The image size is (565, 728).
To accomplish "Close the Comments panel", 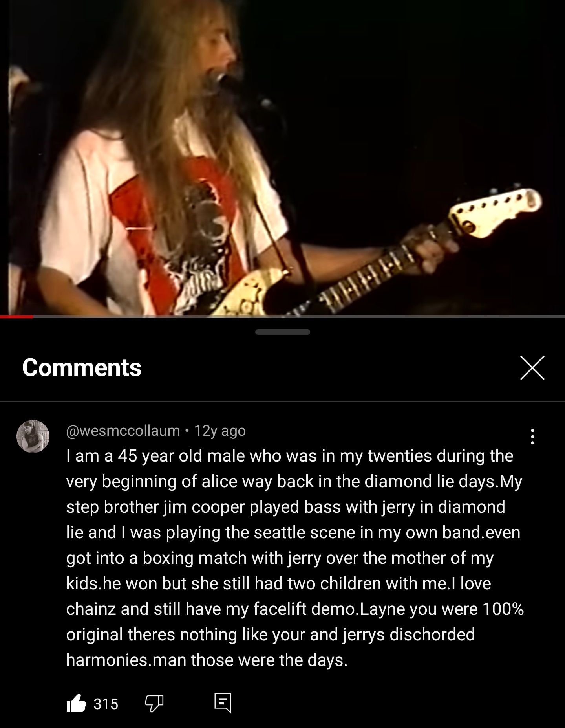I will [x=532, y=368].
